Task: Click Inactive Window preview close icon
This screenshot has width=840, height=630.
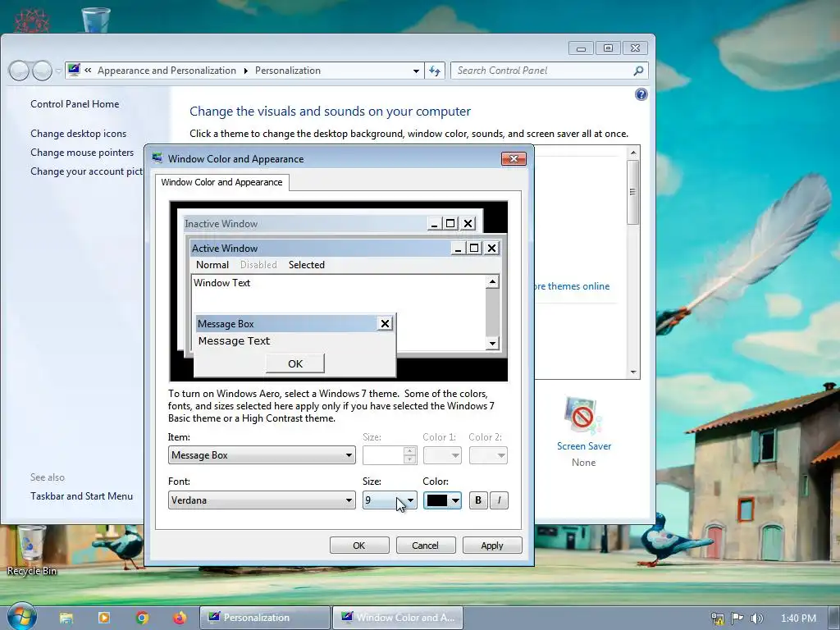Action: point(468,224)
